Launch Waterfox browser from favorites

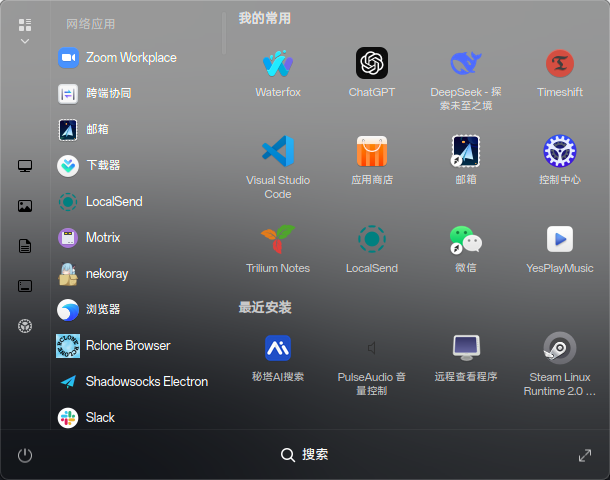pyautogui.click(x=278, y=73)
